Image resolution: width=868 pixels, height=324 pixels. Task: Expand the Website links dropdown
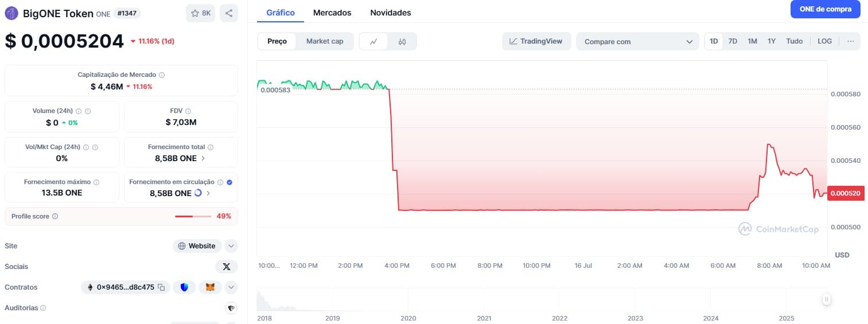231,246
